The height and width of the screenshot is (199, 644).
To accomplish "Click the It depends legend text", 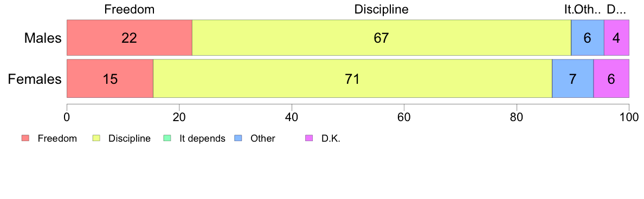I will (203, 139).
